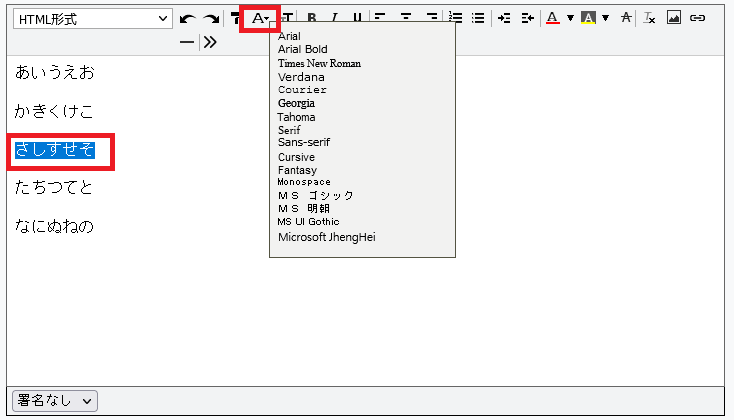Screen dimensions: 734x420
Task: Choose ＭＳ 明朝 font
Action: pyautogui.click(x=304, y=208)
